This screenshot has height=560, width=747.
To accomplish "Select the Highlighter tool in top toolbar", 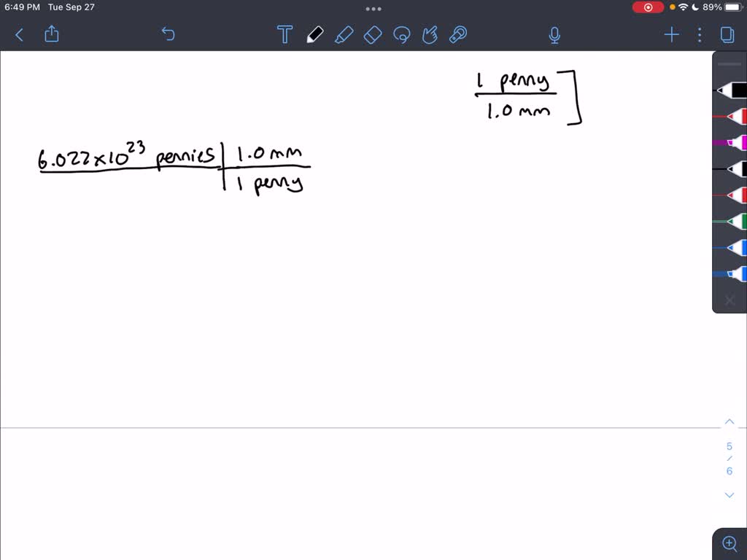I will click(x=344, y=35).
